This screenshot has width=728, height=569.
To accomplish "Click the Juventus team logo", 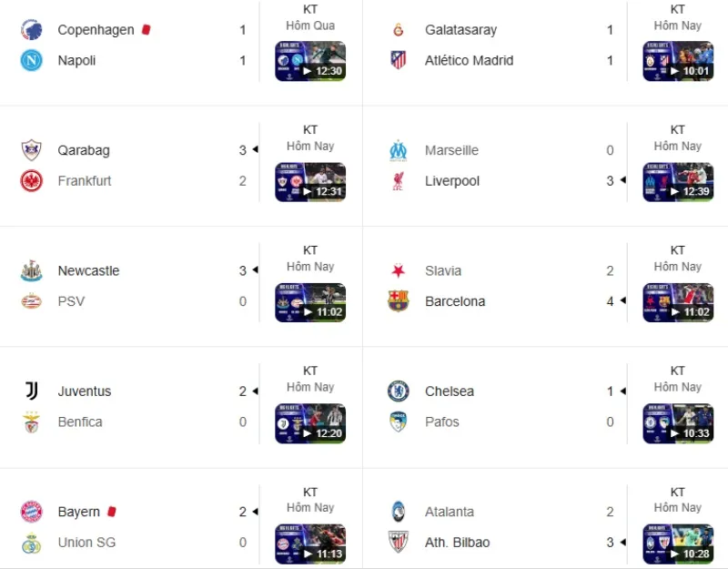I will click(x=29, y=391).
